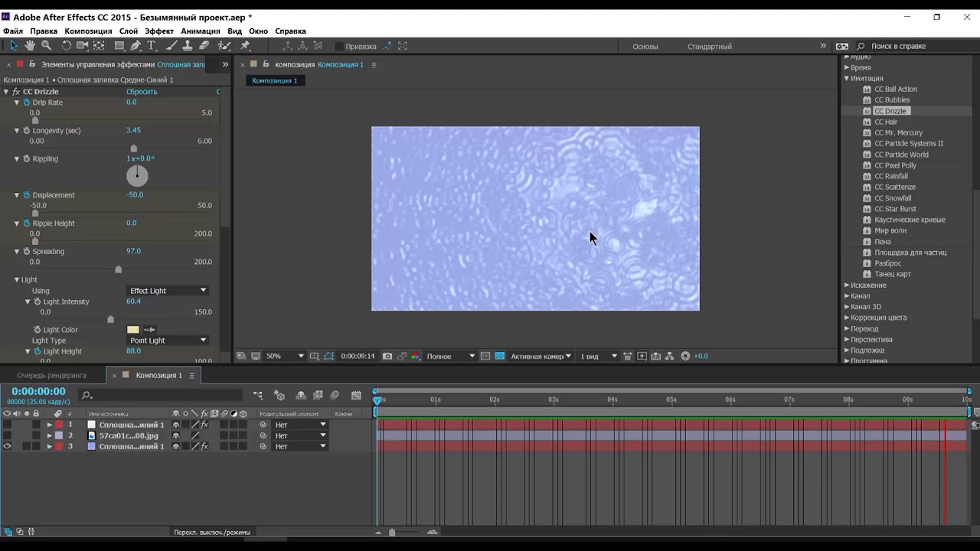Open the Light Type Point Light dropdown
Screen dimensions: 980x551
pos(168,341)
